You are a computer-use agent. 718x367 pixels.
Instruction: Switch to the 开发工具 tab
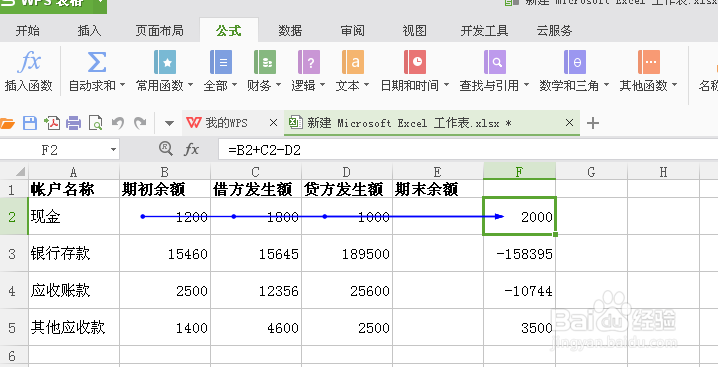click(484, 31)
